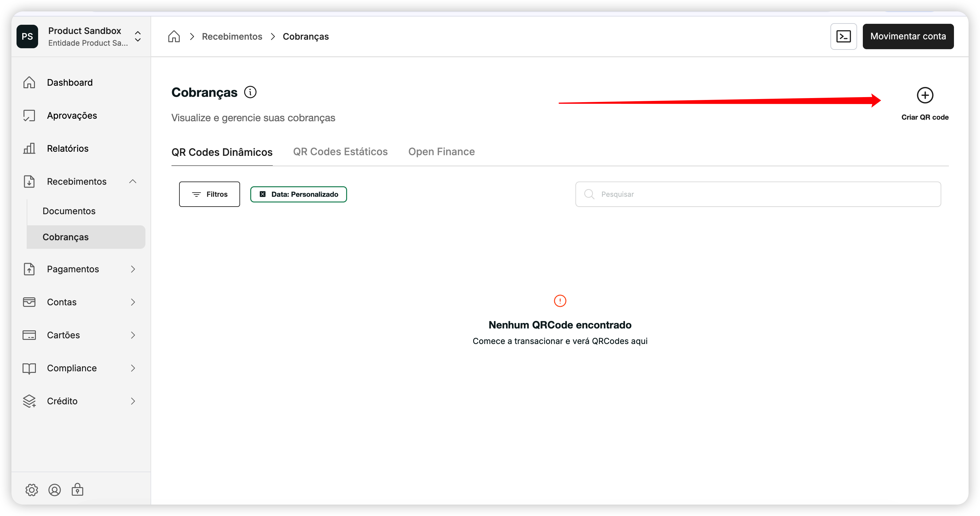Expand the Pagamentos menu section
The width and height of the screenshot is (980, 516).
132,269
